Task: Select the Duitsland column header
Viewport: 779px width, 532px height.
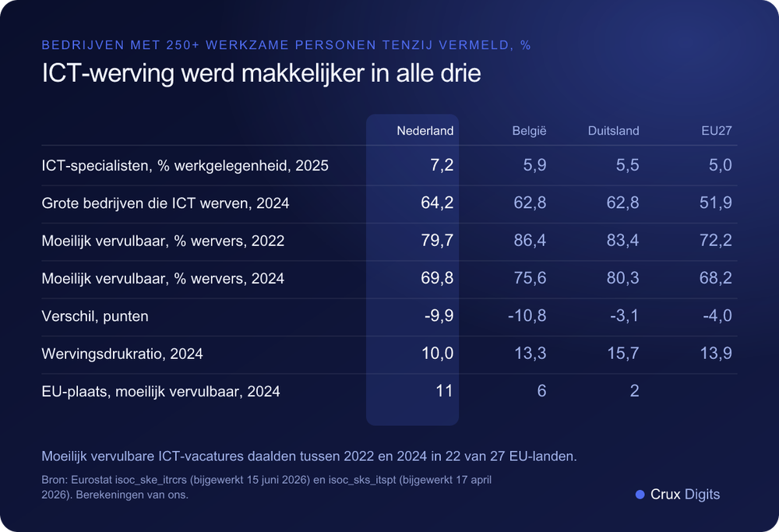Action: pyautogui.click(x=614, y=131)
